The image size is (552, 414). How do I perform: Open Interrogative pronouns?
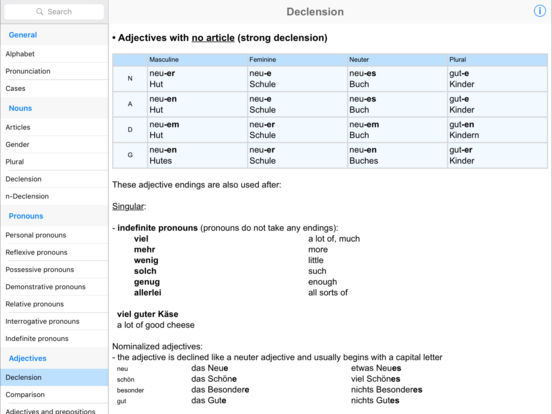pyautogui.click(x=54, y=321)
